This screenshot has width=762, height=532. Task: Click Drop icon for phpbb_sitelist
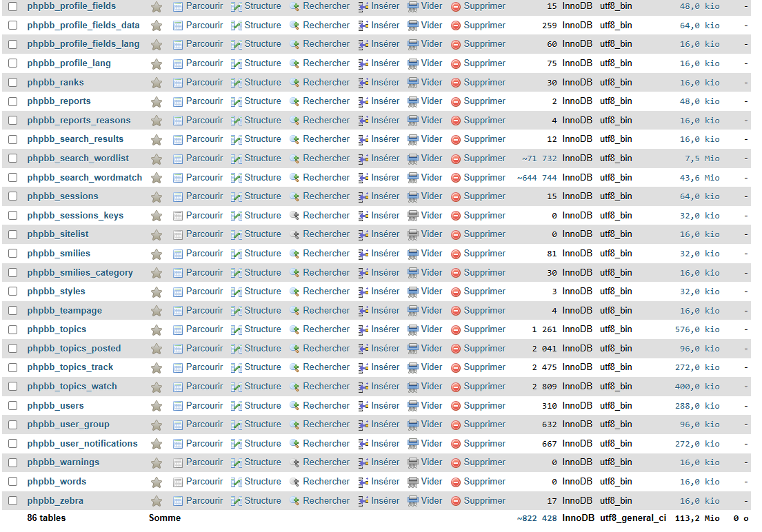tap(456, 235)
